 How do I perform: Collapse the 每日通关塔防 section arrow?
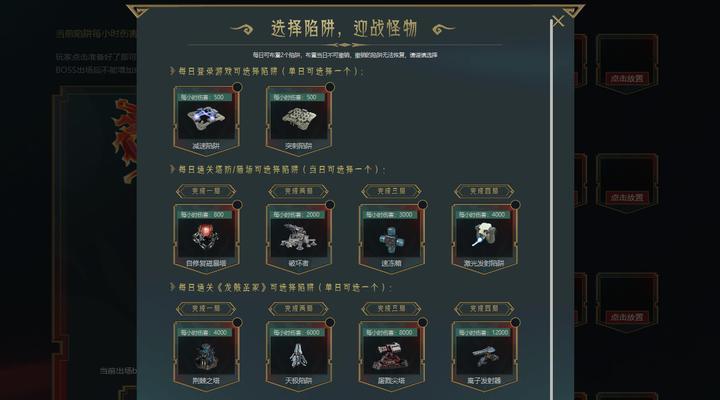(172, 169)
